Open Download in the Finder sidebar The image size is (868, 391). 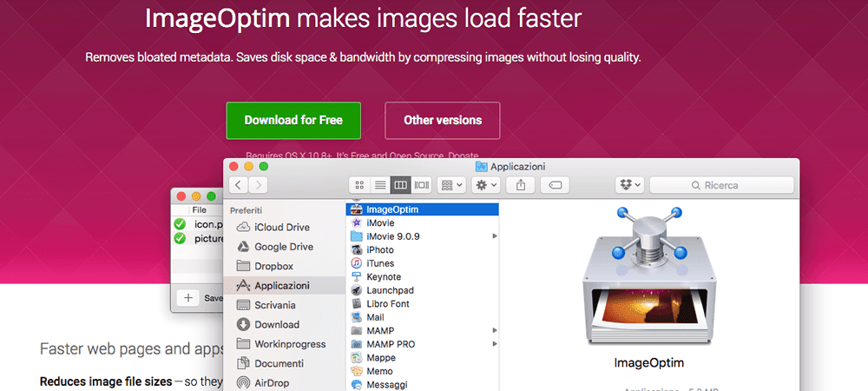click(x=284, y=325)
